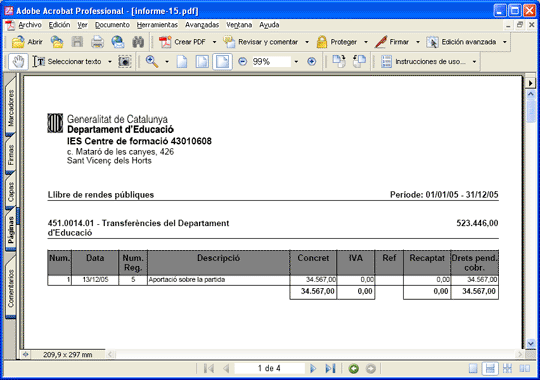Click the printer icon in toolbar

[x=97, y=42]
